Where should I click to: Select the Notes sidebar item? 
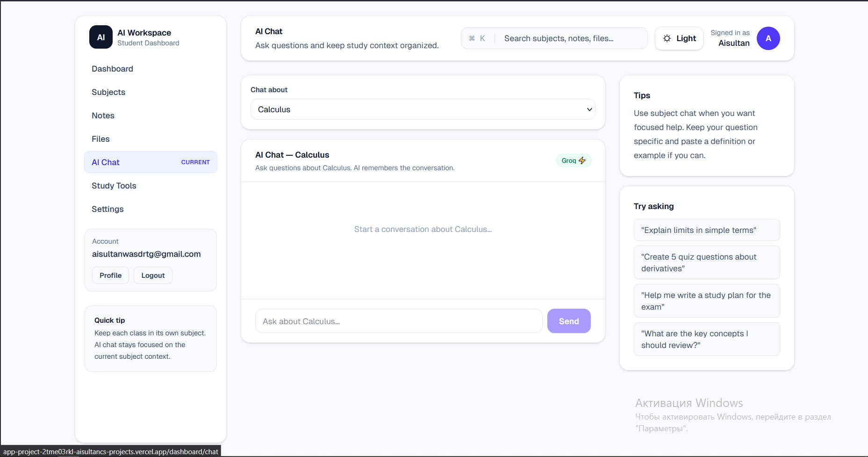click(x=103, y=116)
